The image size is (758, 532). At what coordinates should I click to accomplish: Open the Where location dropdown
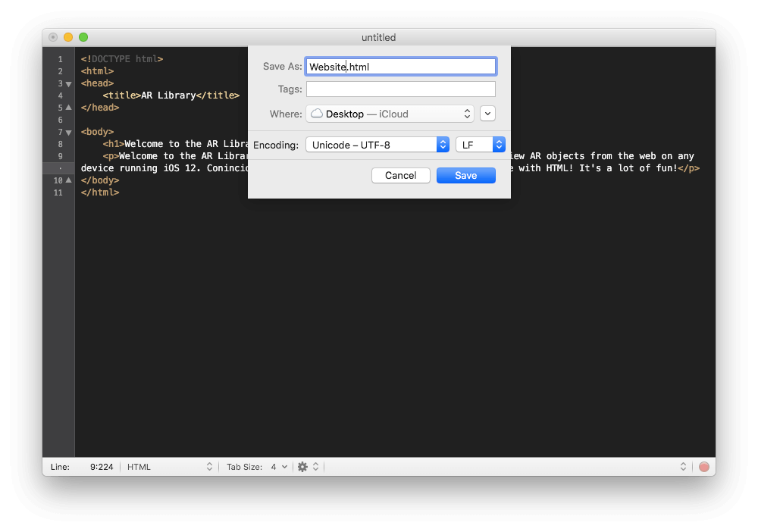390,114
